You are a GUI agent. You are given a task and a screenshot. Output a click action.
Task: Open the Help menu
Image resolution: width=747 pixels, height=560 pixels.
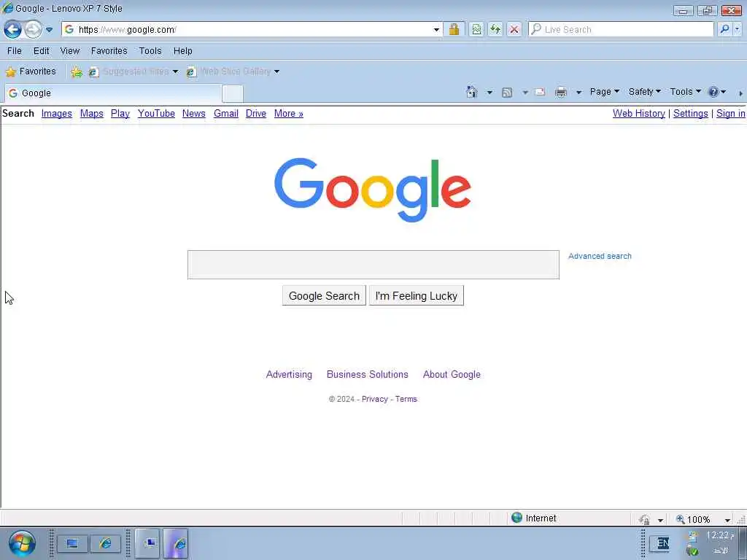tap(182, 51)
